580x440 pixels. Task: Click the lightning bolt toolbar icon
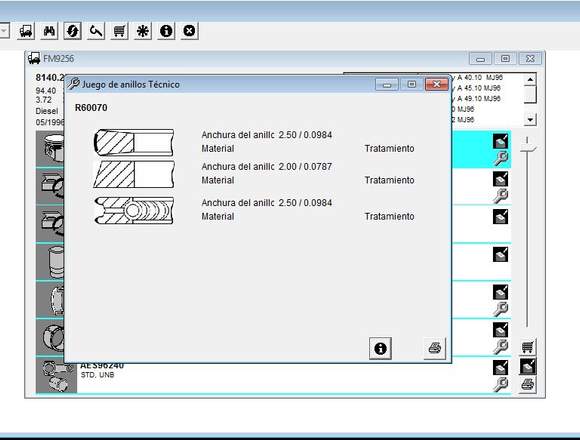click(72, 31)
